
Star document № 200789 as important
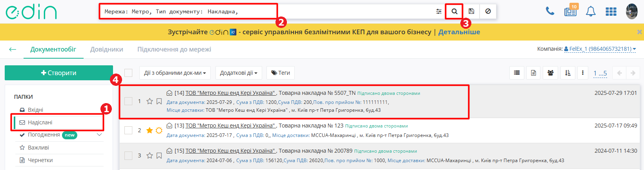[x=150, y=155]
